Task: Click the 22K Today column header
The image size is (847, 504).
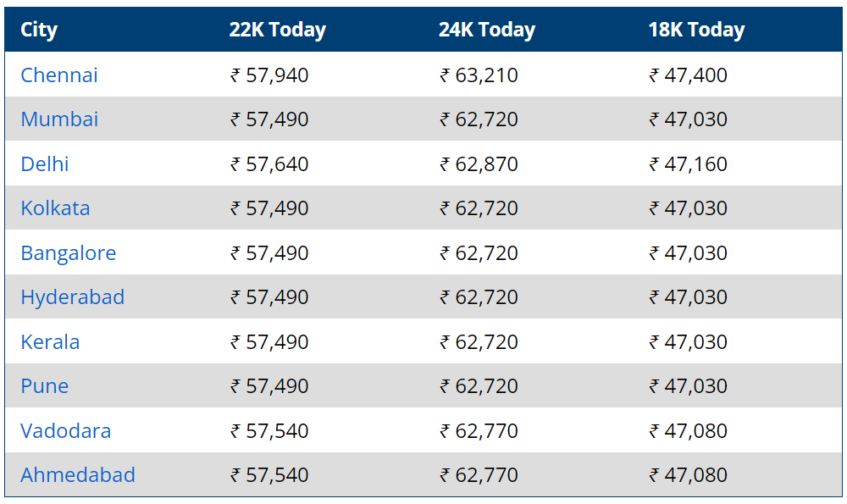Action: (277, 30)
